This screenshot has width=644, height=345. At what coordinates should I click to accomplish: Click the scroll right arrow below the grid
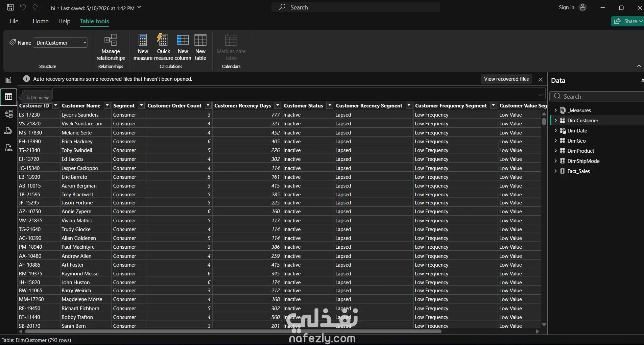[x=537, y=331]
